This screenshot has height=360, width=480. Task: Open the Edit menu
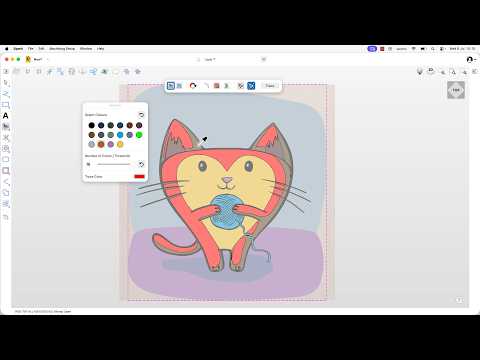tap(41, 49)
